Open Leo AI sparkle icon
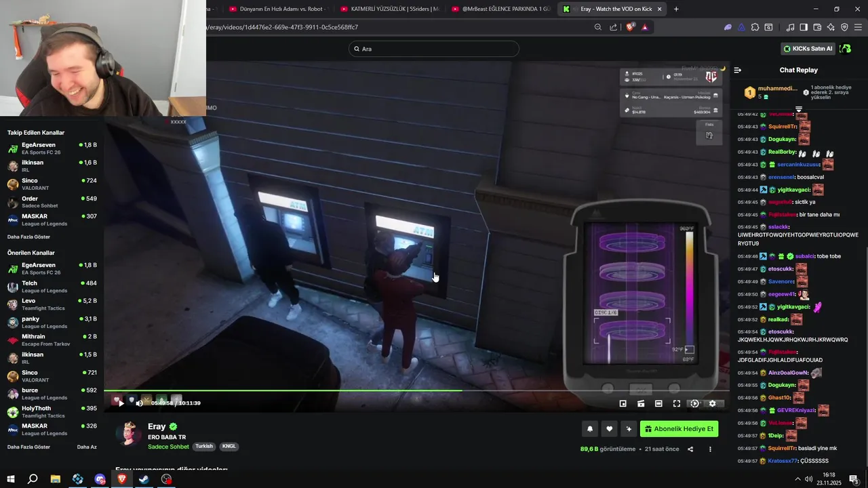Image resolution: width=868 pixels, height=488 pixels. pyautogui.click(x=831, y=27)
